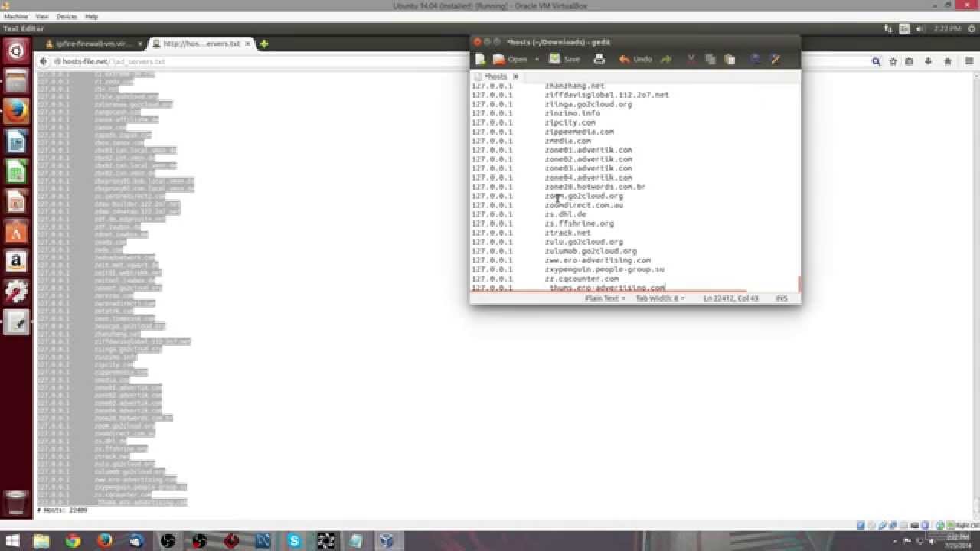980x551 pixels.
Task: Paste using the gedit clipboard icon
Action: [730, 59]
